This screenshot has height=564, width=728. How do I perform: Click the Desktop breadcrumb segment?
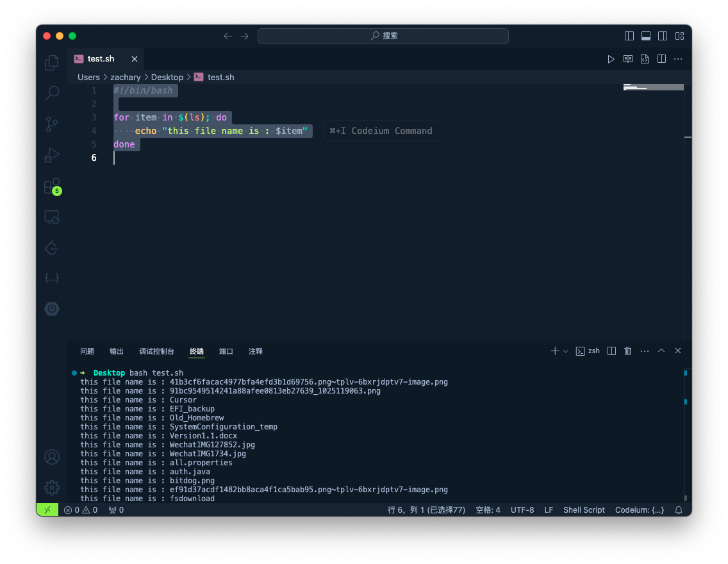167,77
